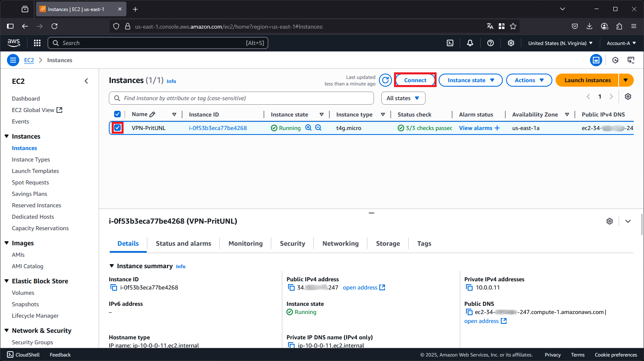Uncheck the VPN-PritUNL instance checkbox

tap(117, 128)
